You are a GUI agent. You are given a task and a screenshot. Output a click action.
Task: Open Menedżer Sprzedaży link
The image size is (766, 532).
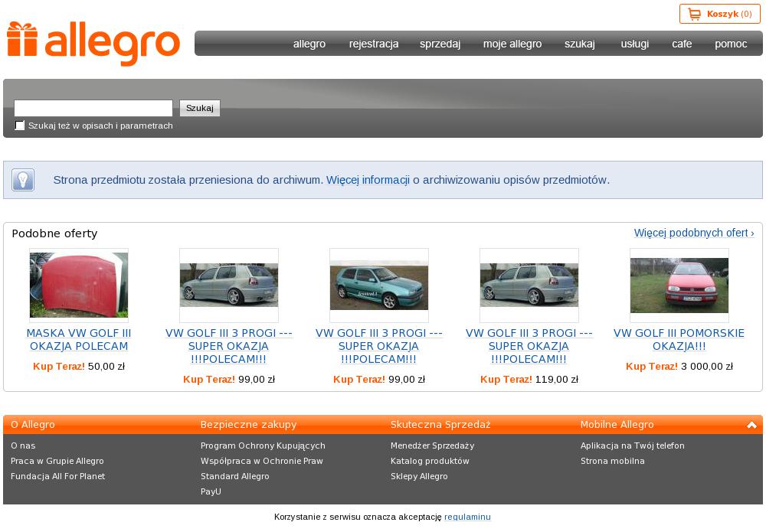click(x=432, y=446)
